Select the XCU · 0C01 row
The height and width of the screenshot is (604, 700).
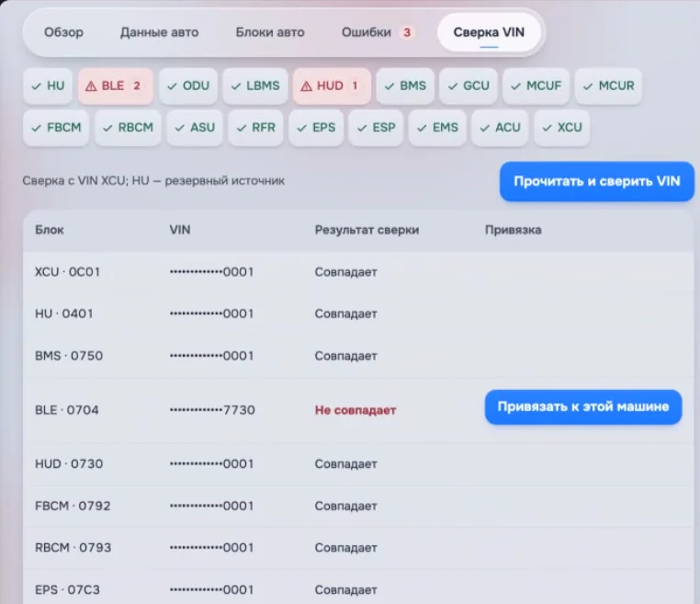click(358, 272)
